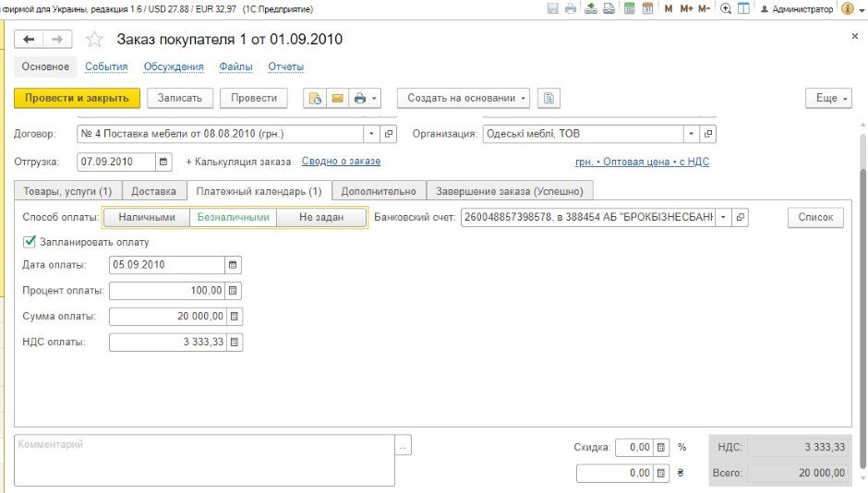The width and height of the screenshot is (868, 493).
Task: Click the Провести и закрыть button
Action: [x=77, y=98]
